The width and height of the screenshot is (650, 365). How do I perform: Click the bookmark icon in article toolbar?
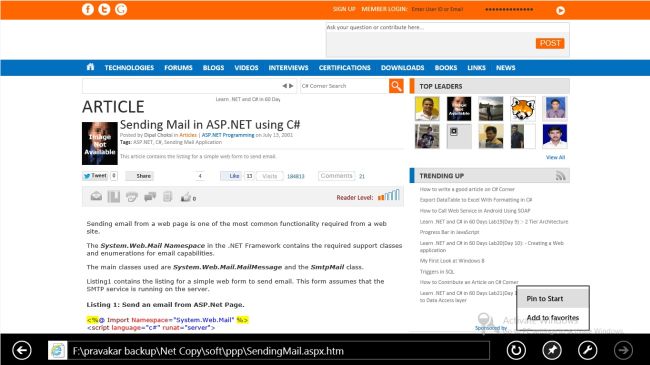click(114, 197)
